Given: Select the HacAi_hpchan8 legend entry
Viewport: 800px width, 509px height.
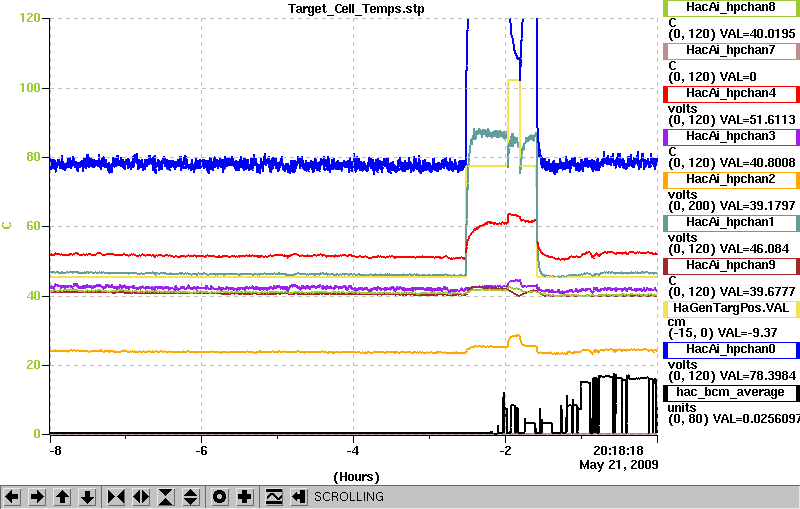Looking at the screenshot, I should pos(731,7).
